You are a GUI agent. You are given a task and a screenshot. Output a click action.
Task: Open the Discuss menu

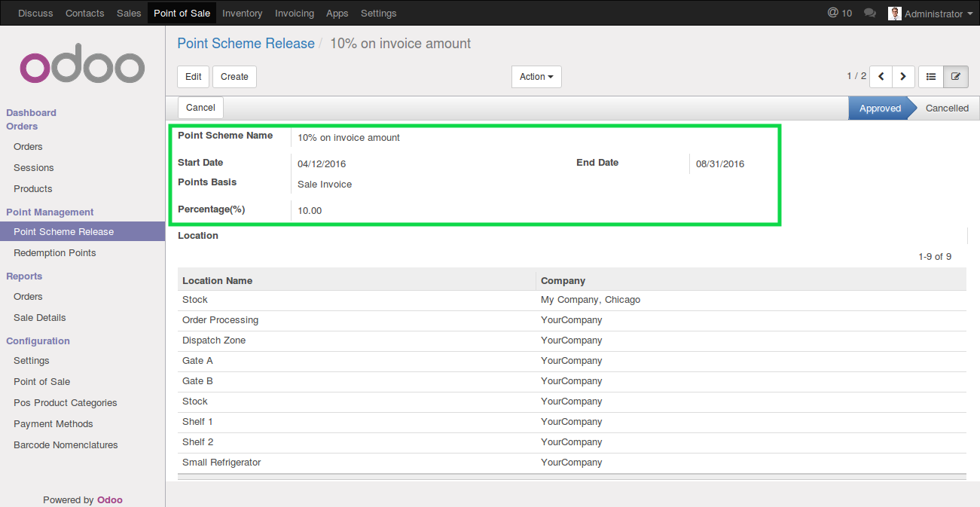[35, 13]
